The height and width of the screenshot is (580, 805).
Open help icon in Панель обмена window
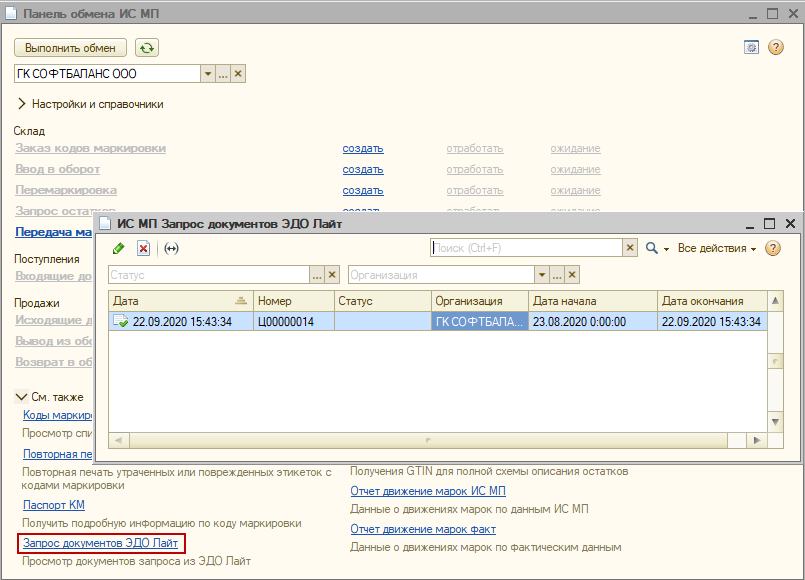(775, 47)
